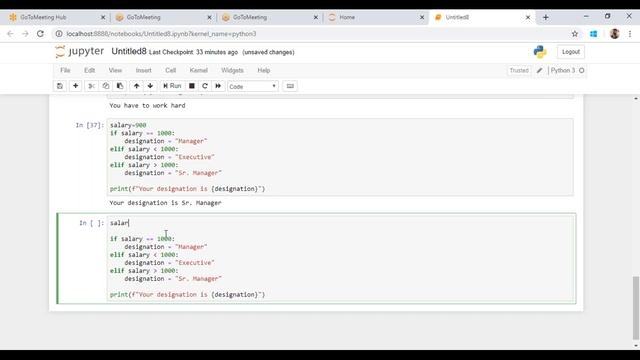Open the Insert menu
640x360 pixels.
(x=143, y=70)
